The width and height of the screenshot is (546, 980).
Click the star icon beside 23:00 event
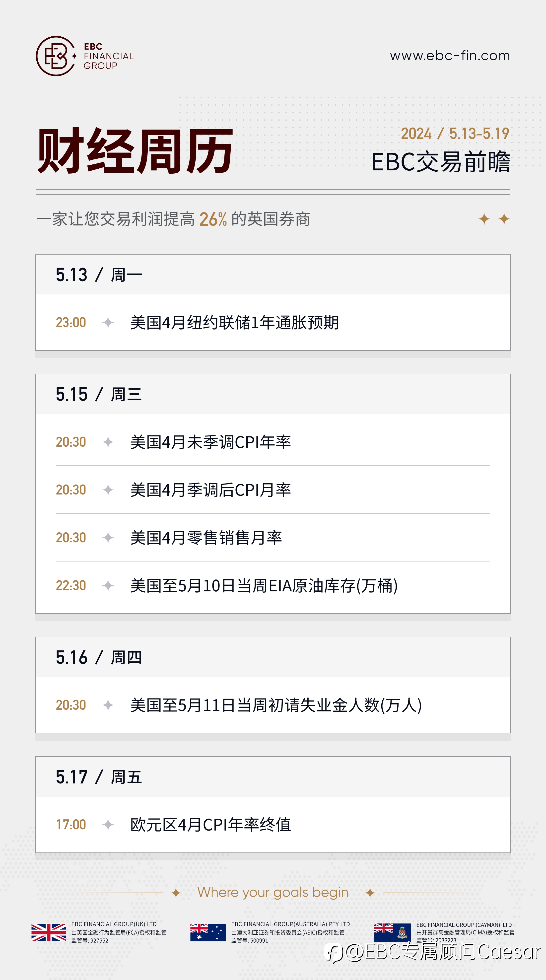(108, 322)
